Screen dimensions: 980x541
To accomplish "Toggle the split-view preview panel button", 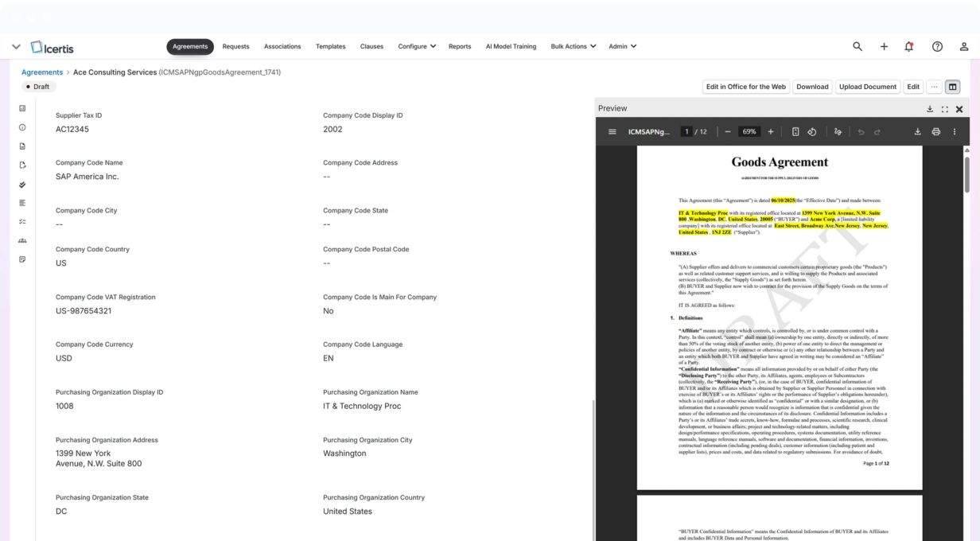I will (x=952, y=87).
